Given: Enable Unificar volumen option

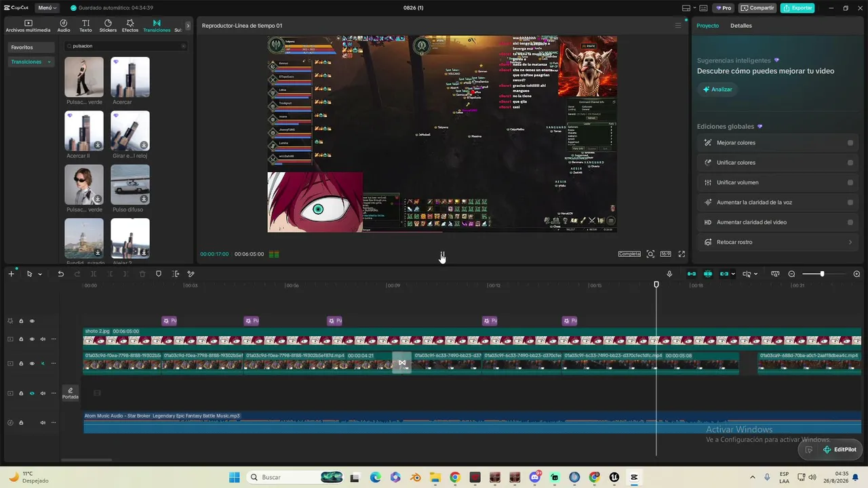Looking at the screenshot, I should click(x=850, y=182).
